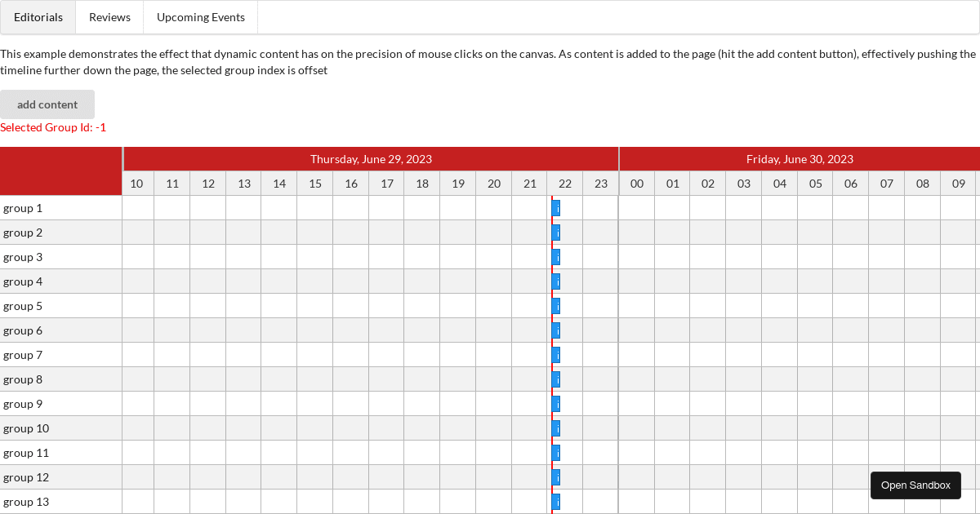Click hour 06 in the Friday header
This screenshot has width=980, height=514.
click(x=851, y=184)
